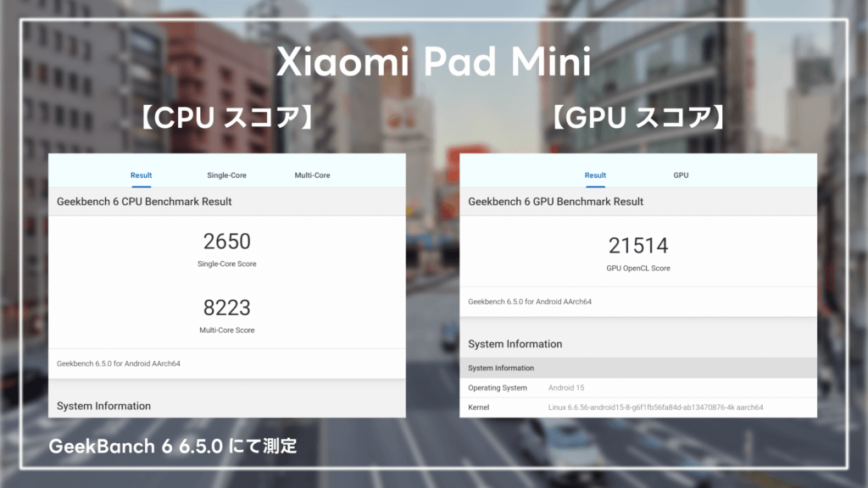Click the 【GPU スコア】 heading

click(x=637, y=118)
